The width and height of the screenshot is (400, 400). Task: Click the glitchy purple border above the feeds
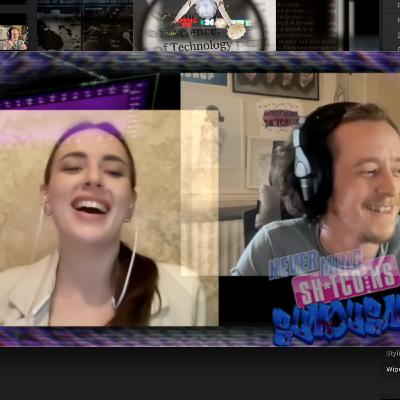click(x=200, y=62)
